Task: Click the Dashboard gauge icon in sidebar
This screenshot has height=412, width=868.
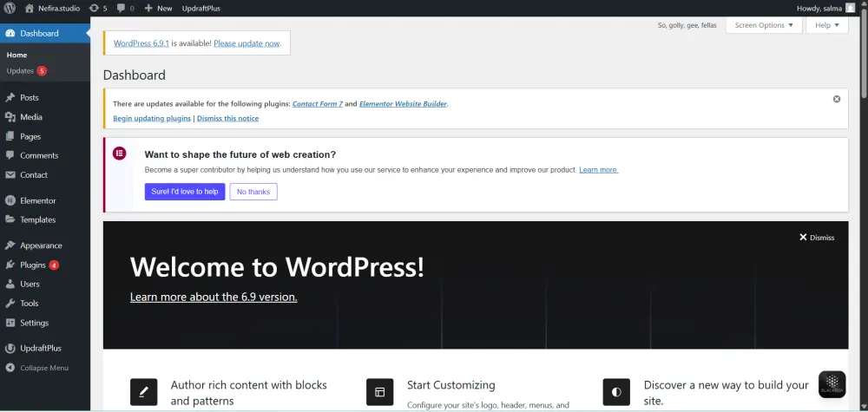Action: (10, 33)
